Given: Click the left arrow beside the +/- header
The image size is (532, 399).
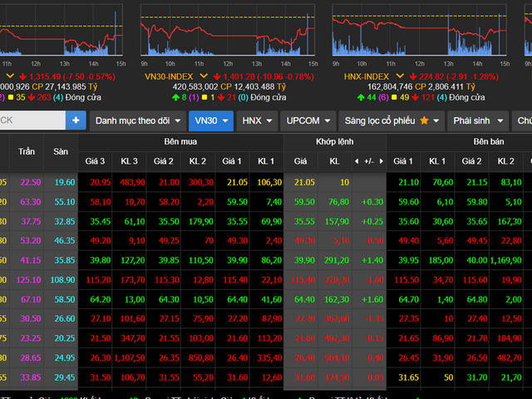Looking at the screenshot, I should click(x=357, y=160).
